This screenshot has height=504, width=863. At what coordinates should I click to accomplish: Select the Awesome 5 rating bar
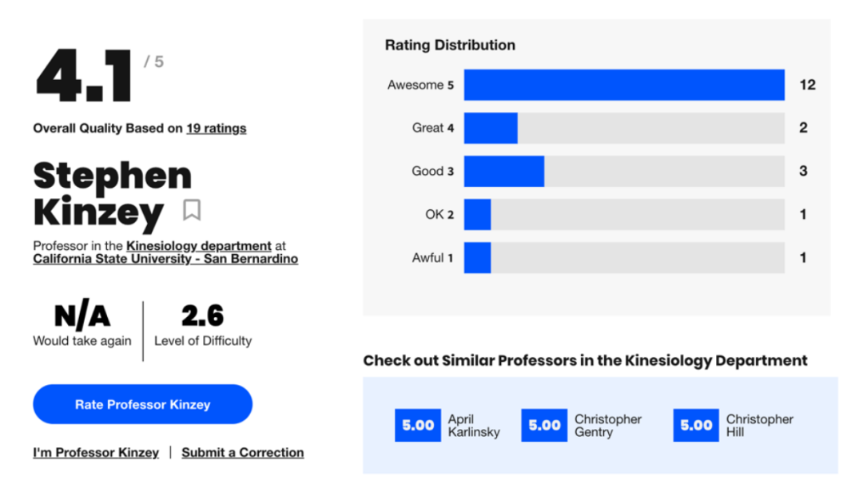[x=624, y=85]
